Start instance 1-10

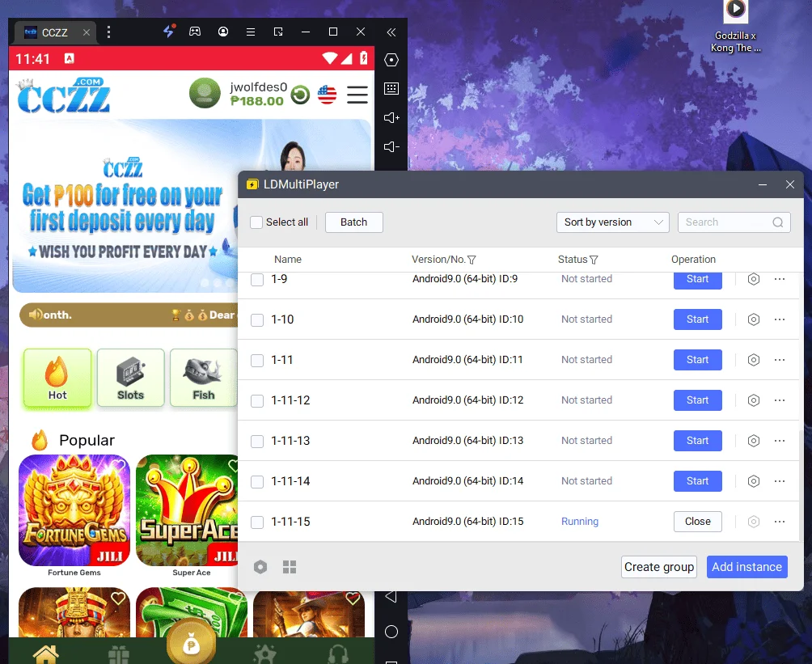(697, 319)
